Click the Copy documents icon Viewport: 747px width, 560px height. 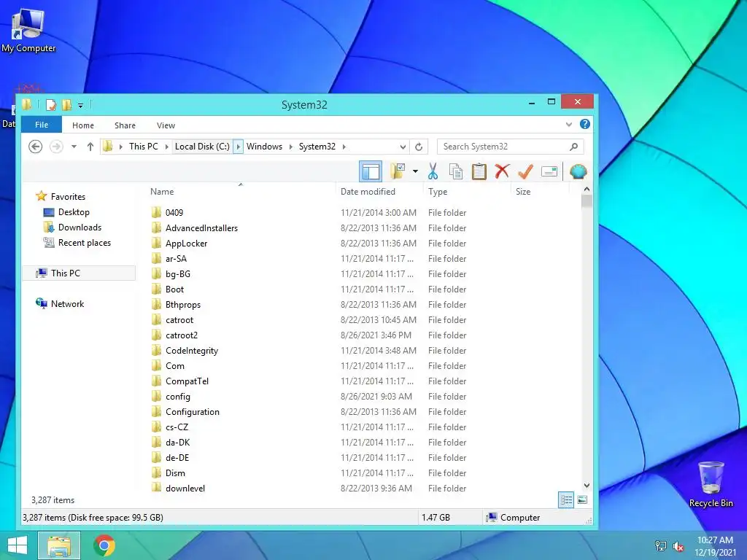pyautogui.click(x=456, y=171)
